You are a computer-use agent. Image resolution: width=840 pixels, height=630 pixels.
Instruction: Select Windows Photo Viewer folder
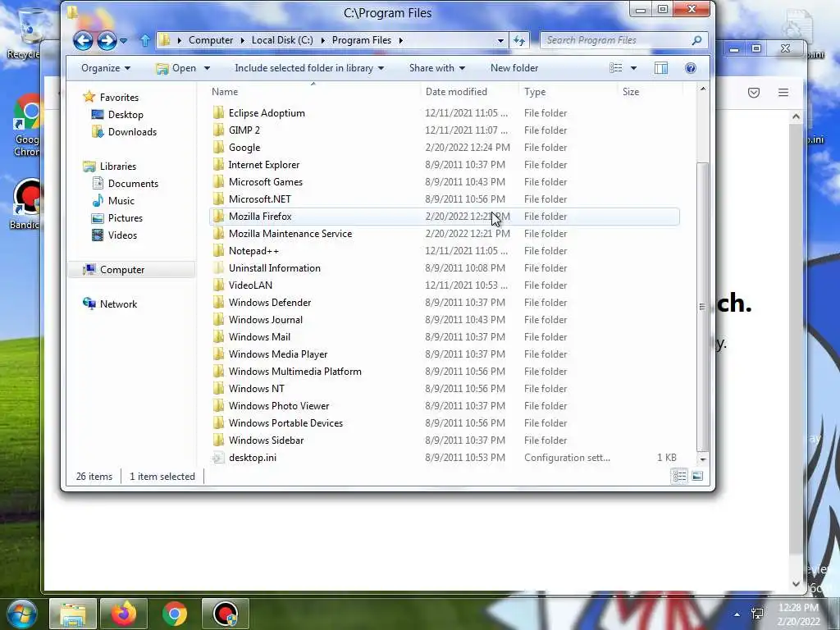pyautogui.click(x=279, y=405)
